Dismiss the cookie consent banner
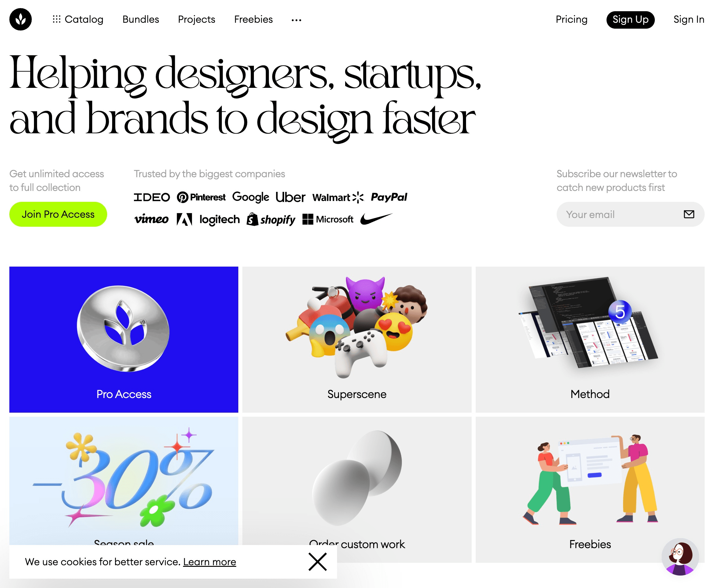The image size is (714, 588). point(317,561)
